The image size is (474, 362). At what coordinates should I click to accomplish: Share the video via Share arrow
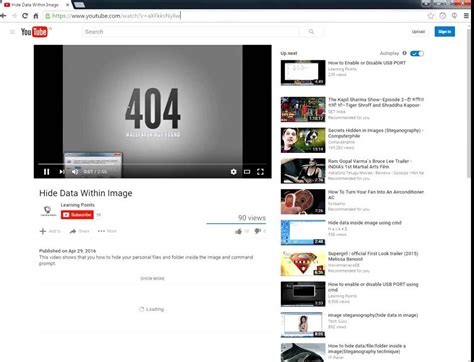click(73, 231)
